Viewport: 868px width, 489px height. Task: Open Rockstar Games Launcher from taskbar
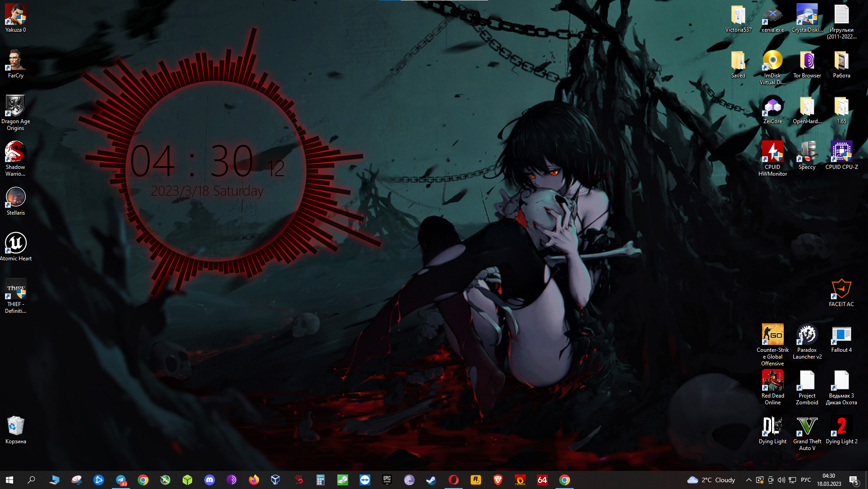(476, 480)
